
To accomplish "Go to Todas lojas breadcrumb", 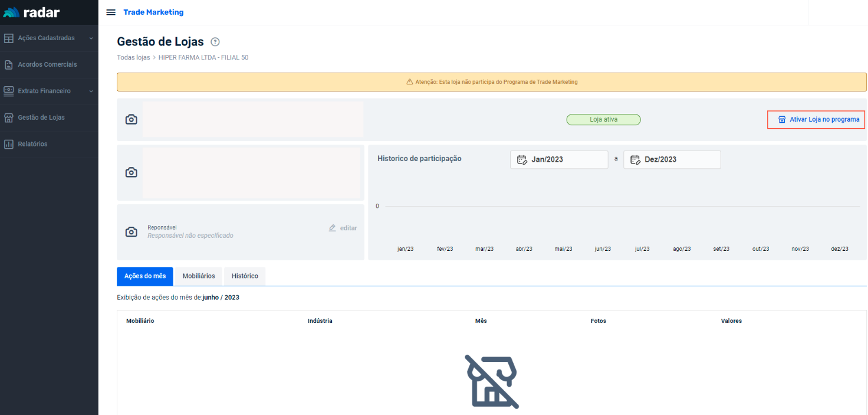I will [x=133, y=57].
